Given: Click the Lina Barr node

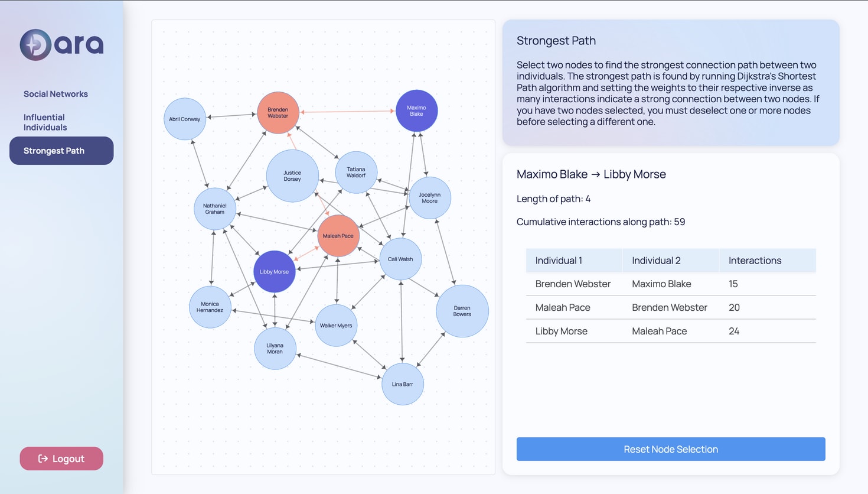Looking at the screenshot, I should (x=402, y=384).
